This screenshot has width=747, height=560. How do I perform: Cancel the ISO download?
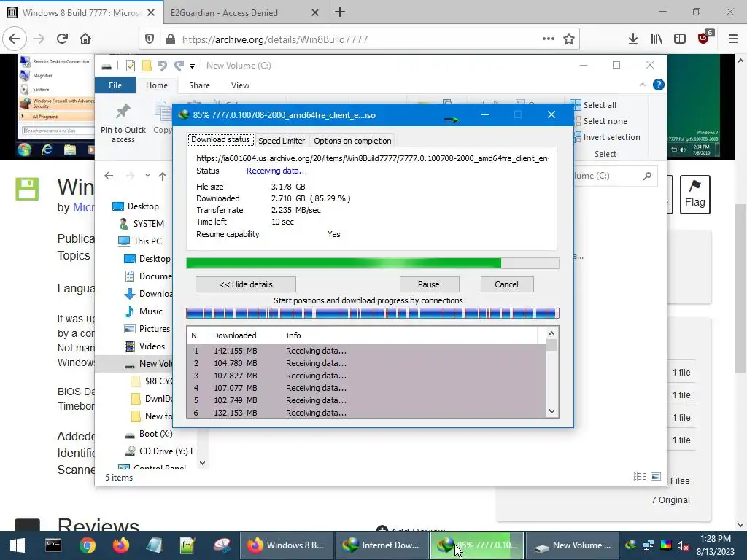click(x=506, y=284)
